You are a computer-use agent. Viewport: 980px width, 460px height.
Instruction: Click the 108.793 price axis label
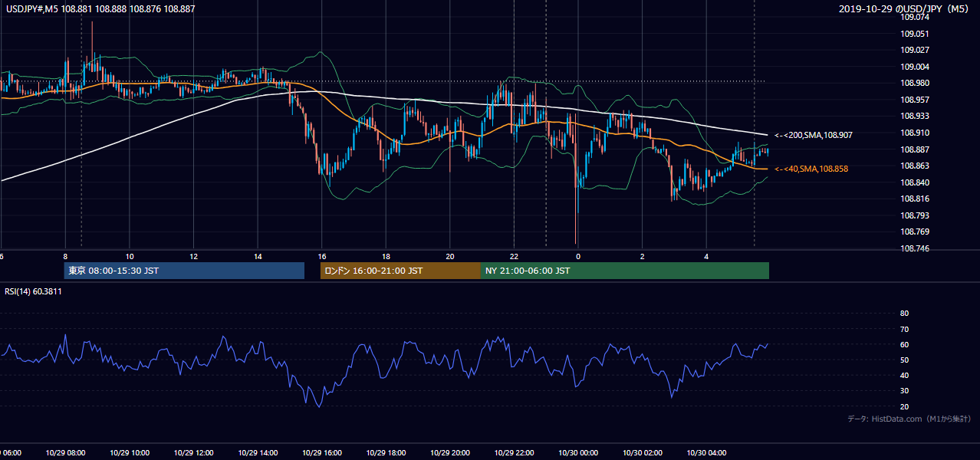(914, 215)
